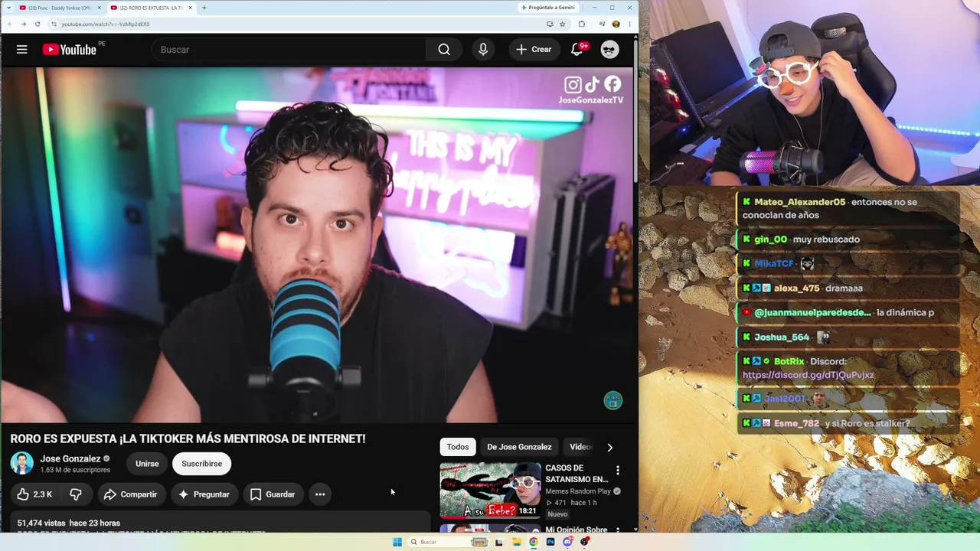980x551 pixels.
Task: Open Chrome's three-dot menu
Action: coord(629,24)
